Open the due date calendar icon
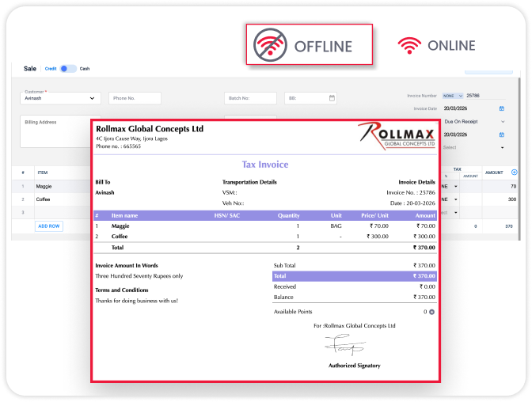Viewport: 532px width, 402px height. [501, 135]
